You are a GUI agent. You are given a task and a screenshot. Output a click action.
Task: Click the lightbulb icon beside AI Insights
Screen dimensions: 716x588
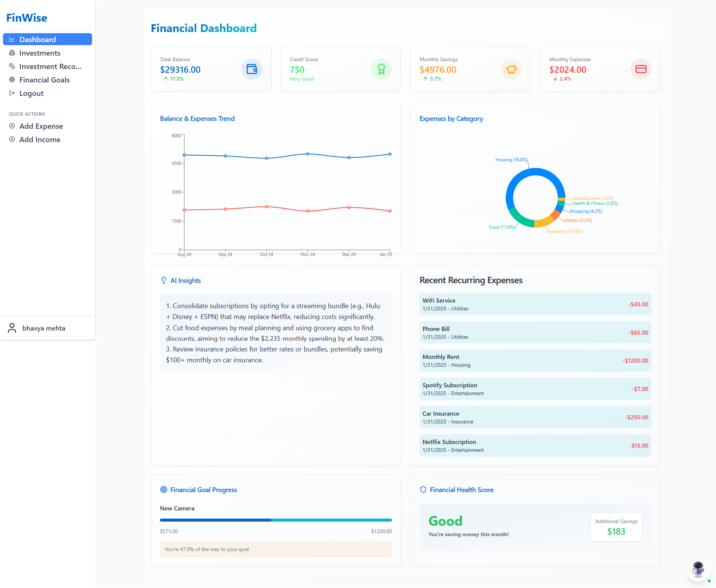pos(163,280)
